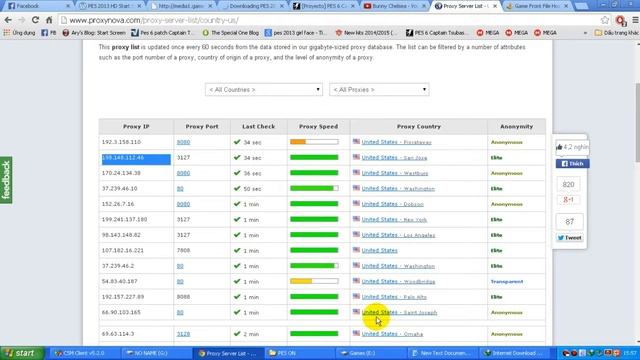Click the Facebook Thích like button

(572, 164)
